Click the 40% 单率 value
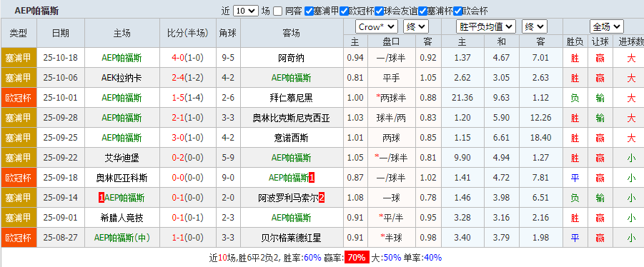644x267 pixels. pos(432,258)
